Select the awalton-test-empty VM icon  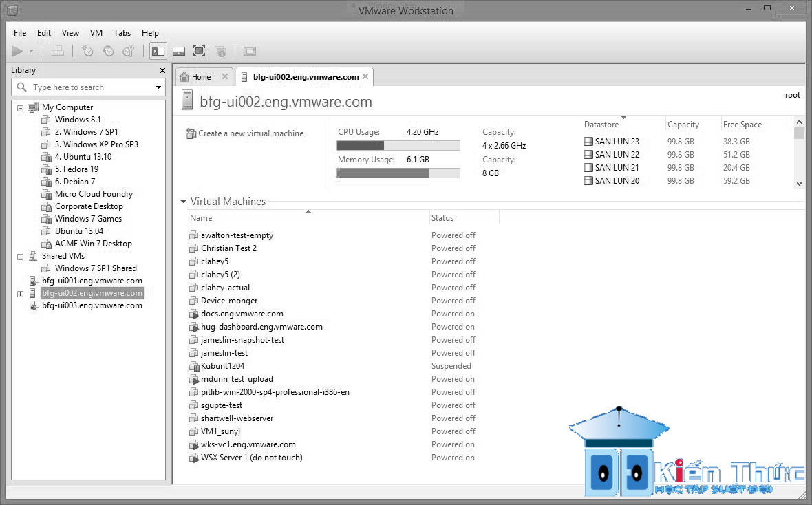(x=193, y=235)
